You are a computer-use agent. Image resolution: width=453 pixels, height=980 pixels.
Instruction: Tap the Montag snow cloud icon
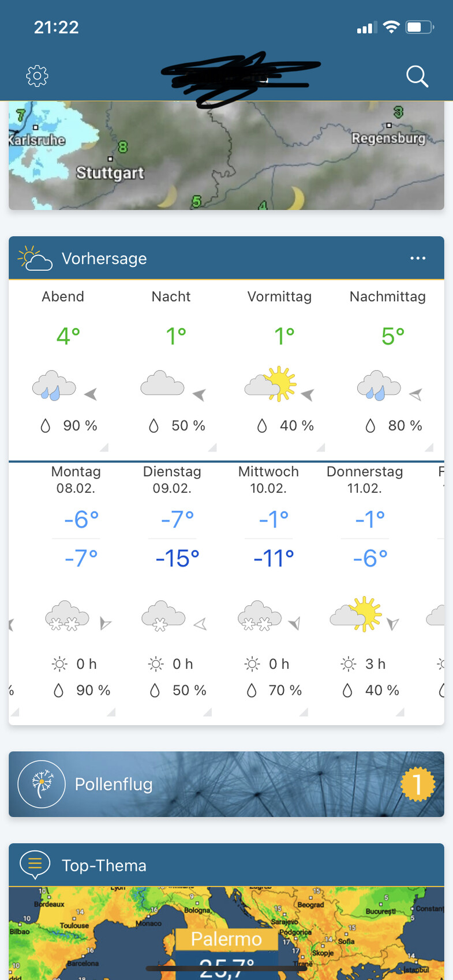[68, 616]
